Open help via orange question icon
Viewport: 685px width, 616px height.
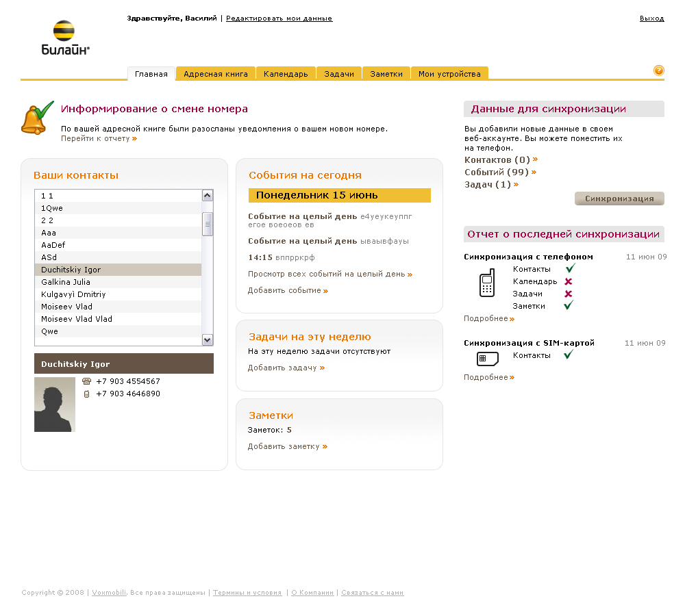[x=658, y=70]
